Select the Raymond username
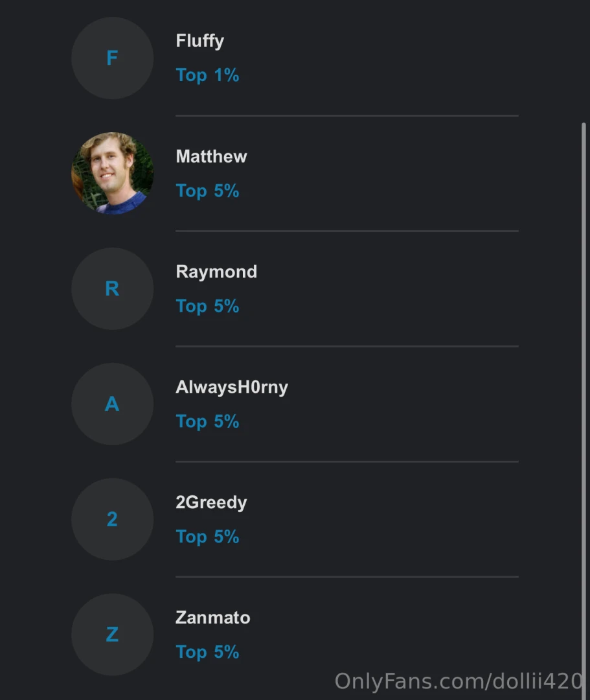 [216, 272]
